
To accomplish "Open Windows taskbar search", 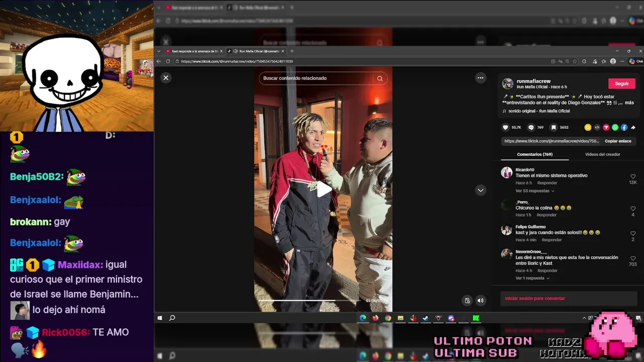I will (172, 318).
